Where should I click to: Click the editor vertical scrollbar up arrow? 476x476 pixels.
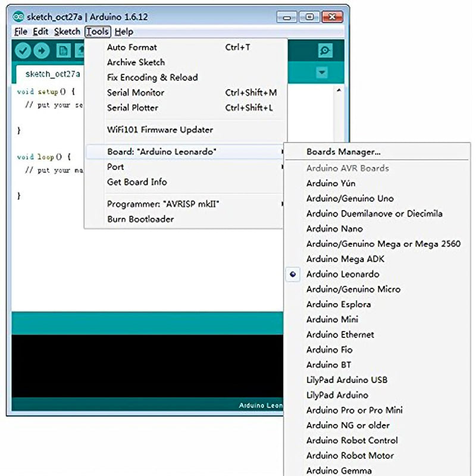point(339,90)
